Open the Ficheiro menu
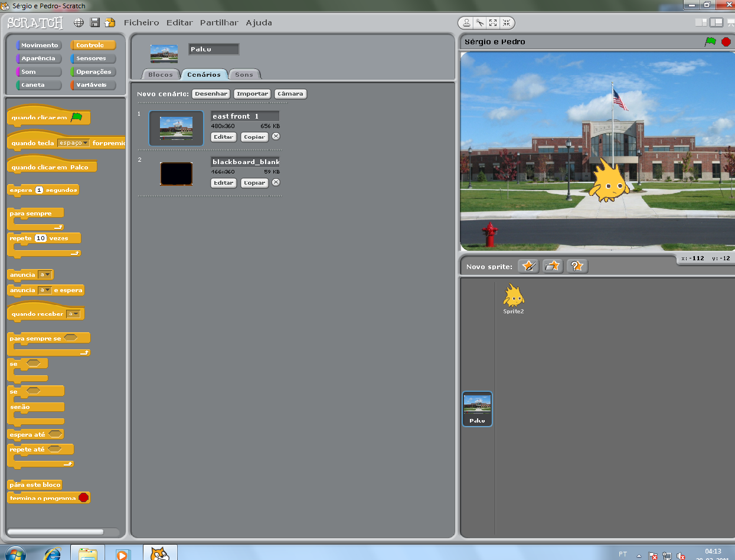The height and width of the screenshot is (560, 735). pos(141,22)
